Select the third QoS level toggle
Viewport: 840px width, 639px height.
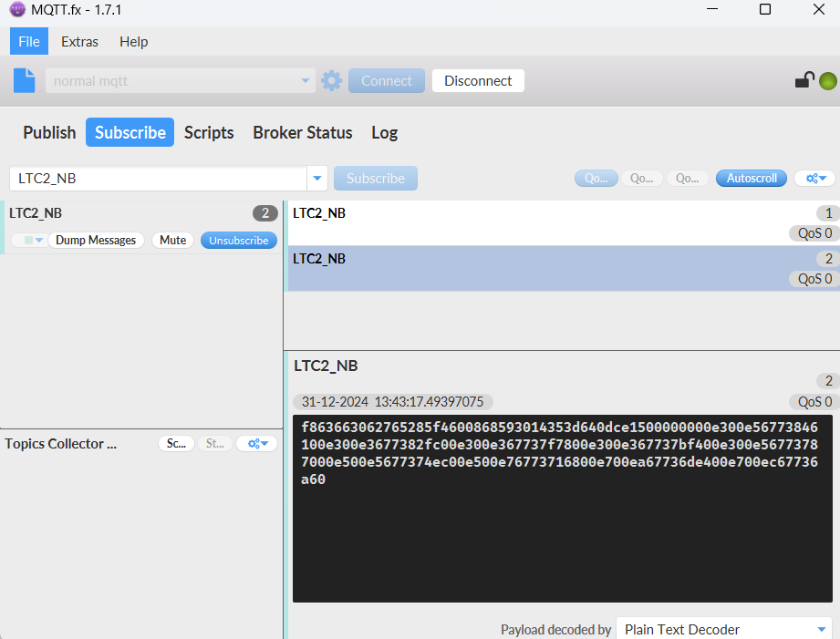[x=688, y=179]
